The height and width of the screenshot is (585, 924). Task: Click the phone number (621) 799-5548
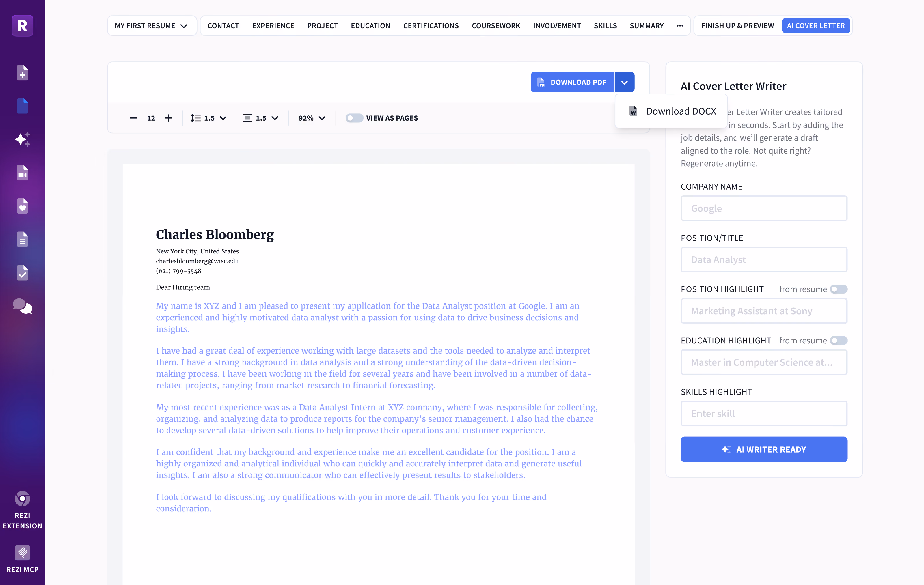[x=178, y=271]
